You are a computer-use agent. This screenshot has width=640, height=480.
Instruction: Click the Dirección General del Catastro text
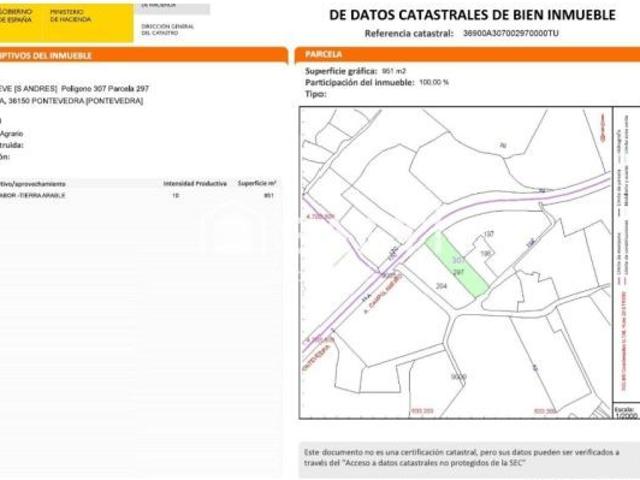click(x=167, y=29)
